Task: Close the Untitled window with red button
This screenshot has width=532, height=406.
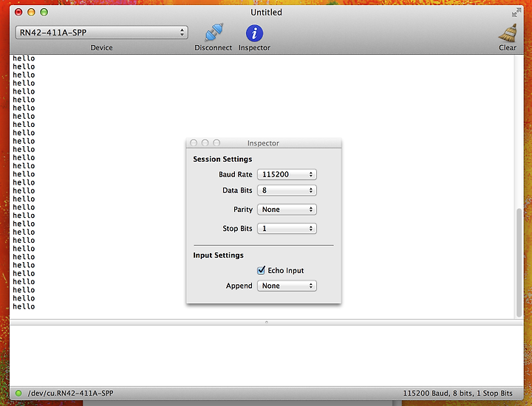Action: [x=18, y=13]
